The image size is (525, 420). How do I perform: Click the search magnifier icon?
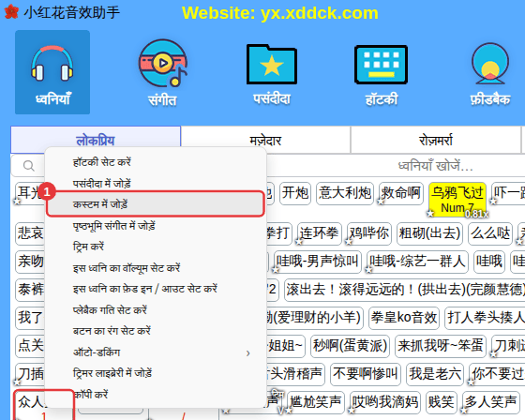29,165
